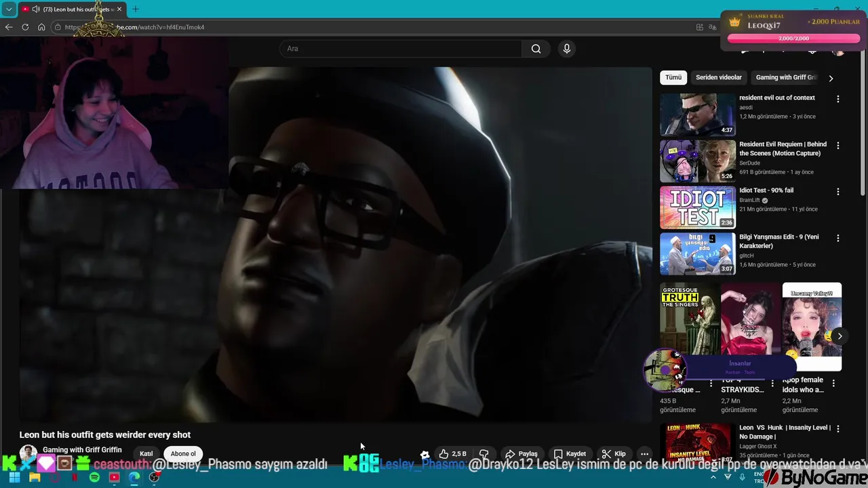Subscribe with the Abone ol button
This screenshot has width=868, height=488.
183,454
